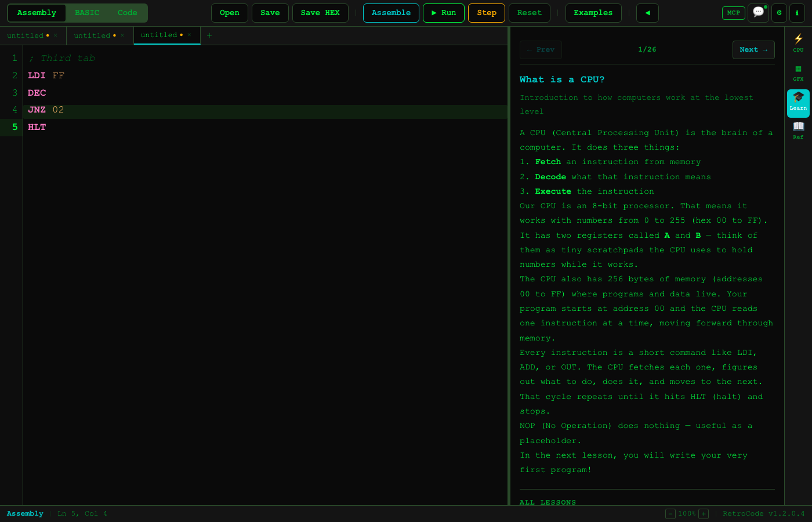Select the third untitled editor tab
Viewport: 812px width, 522px height.
coord(159,35)
